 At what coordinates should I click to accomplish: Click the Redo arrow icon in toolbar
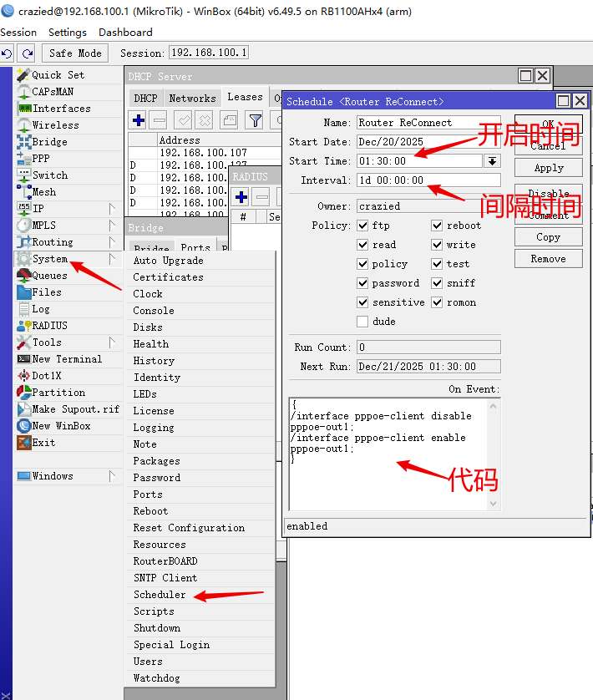coord(27,53)
